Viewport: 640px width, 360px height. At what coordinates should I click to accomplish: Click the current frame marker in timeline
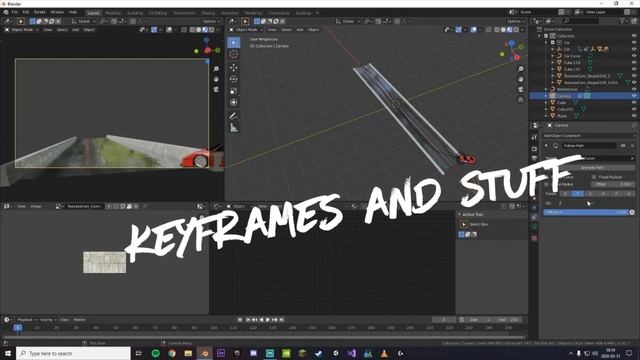point(18,327)
